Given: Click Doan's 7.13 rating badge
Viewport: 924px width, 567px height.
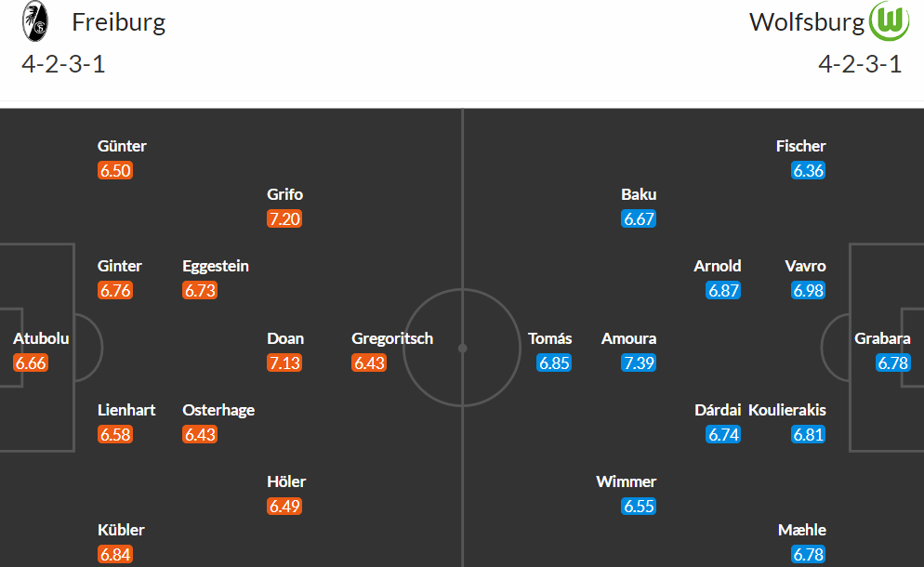Looking at the screenshot, I should tap(284, 363).
